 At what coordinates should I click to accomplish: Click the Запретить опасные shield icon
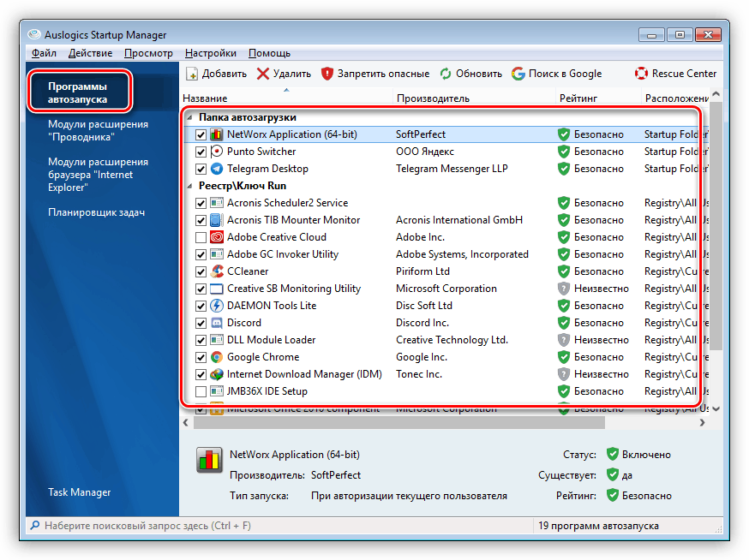(327, 74)
